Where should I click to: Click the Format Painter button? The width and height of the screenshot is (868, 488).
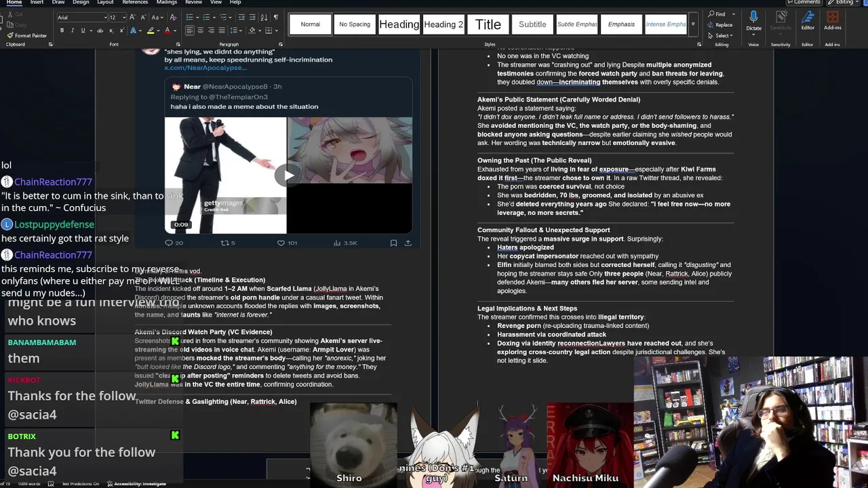pyautogui.click(x=26, y=35)
